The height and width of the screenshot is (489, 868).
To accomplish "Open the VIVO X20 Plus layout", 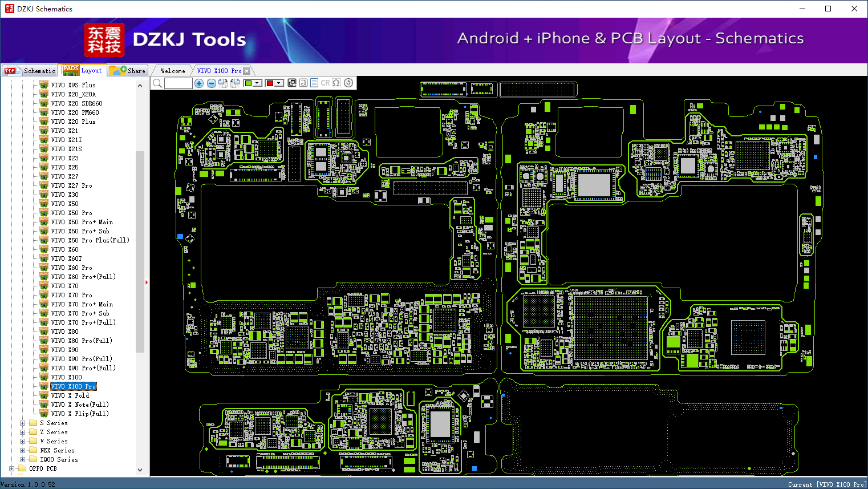I will click(x=74, y=122).
